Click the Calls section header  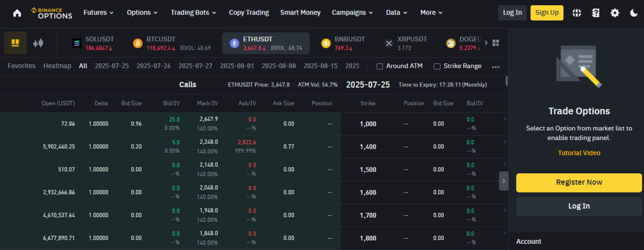pyautogui.click(x=188, y=85)
